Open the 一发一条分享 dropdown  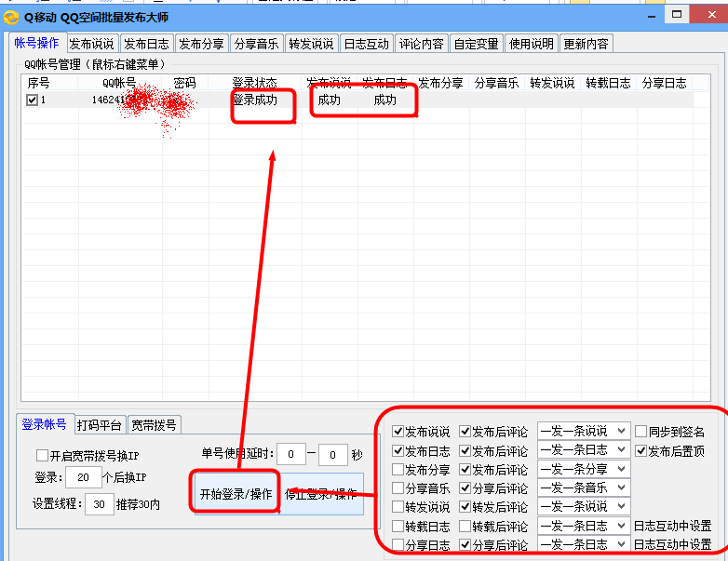pos(584,469)
